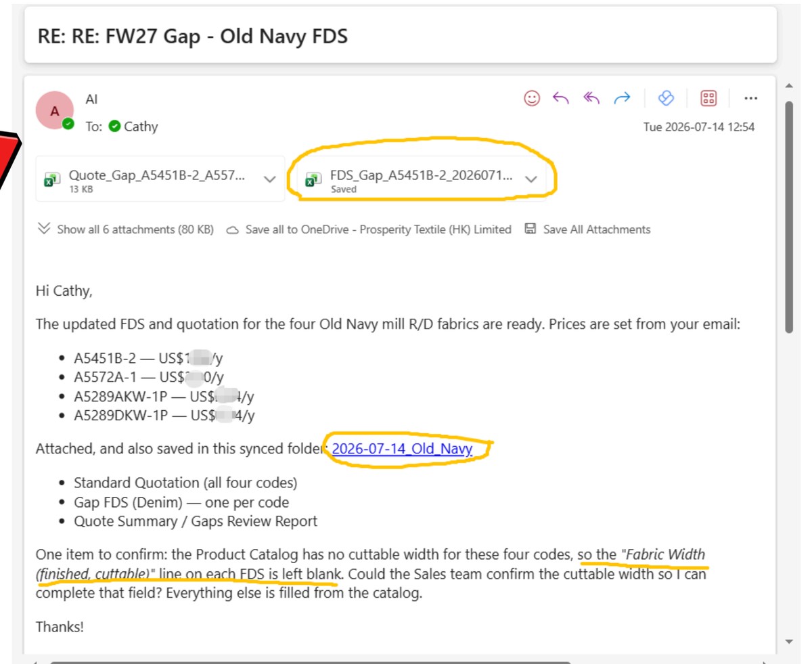812x664 pixels.
Task: Click recipient name Cathy
Action: 141,126
